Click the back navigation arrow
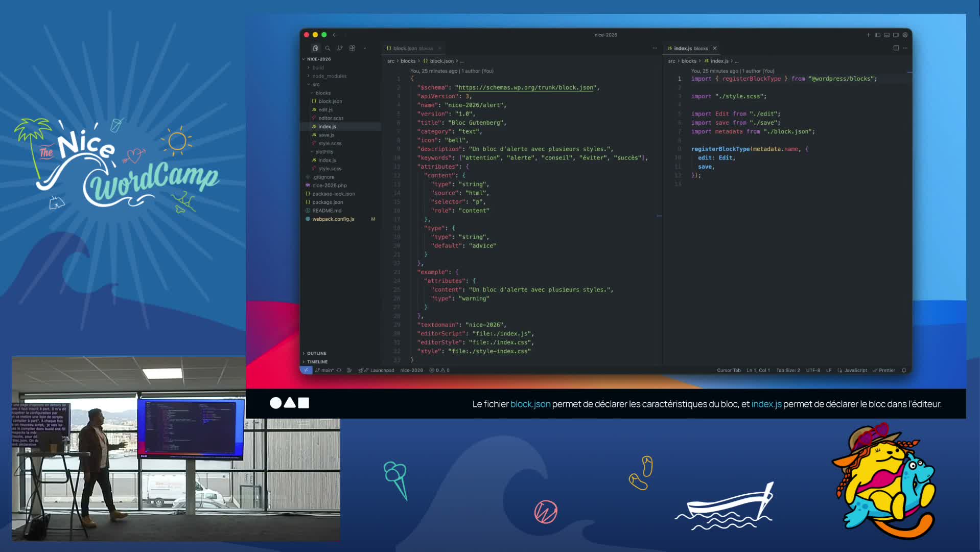 coord(335,35)
